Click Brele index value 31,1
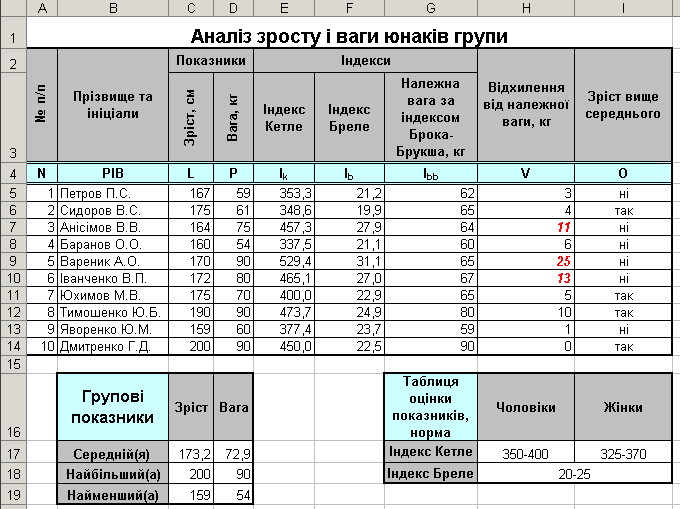The width and height of the screenshot is (680, 509). 349,261
